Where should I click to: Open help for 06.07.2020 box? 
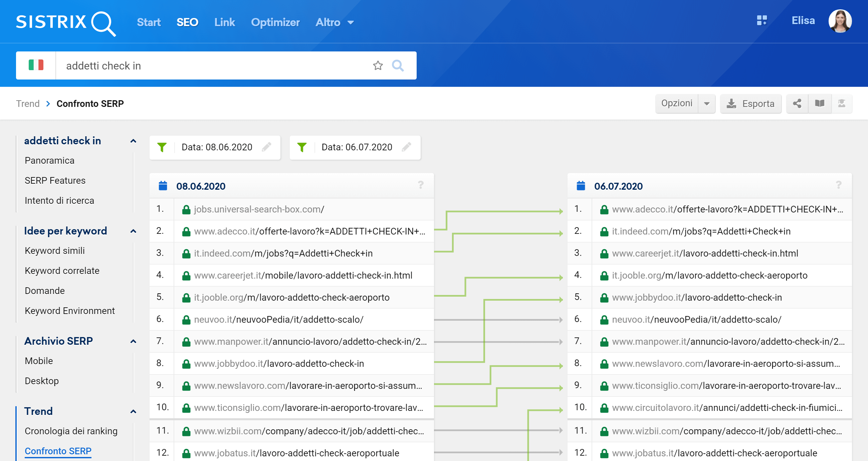click(x=839, y=185)
